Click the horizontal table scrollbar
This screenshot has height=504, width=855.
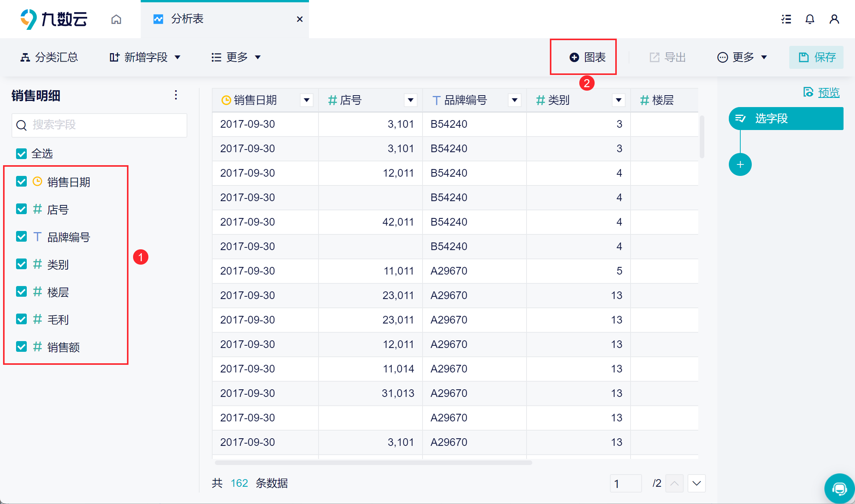[x=373, y=463]
